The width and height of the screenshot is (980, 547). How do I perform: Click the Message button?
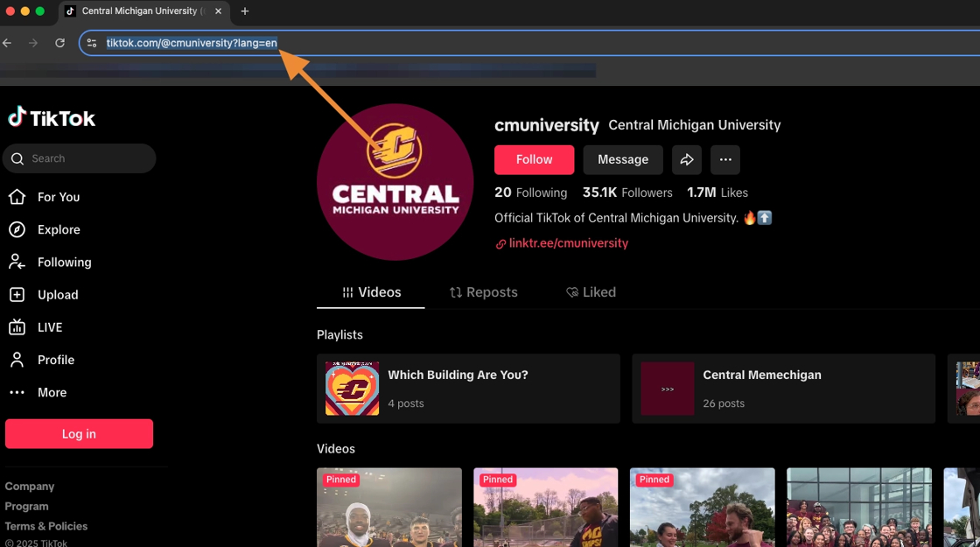[x=622, y=159]
